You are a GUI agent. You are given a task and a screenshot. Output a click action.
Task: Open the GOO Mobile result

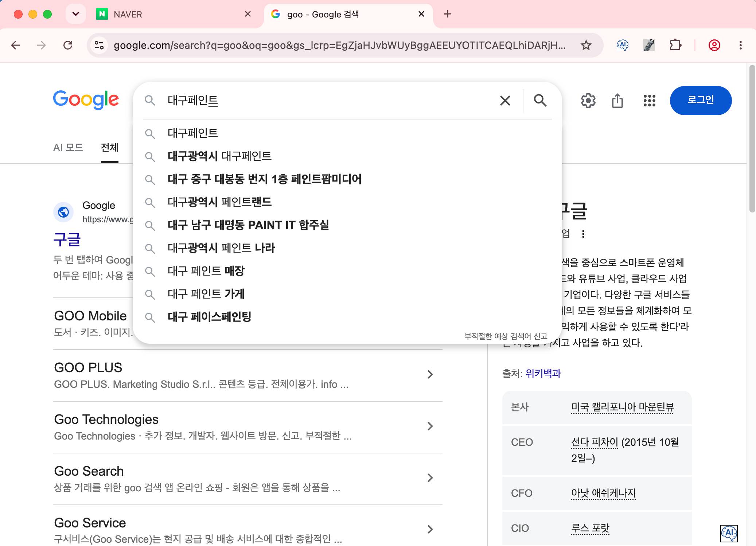(90, 316)
